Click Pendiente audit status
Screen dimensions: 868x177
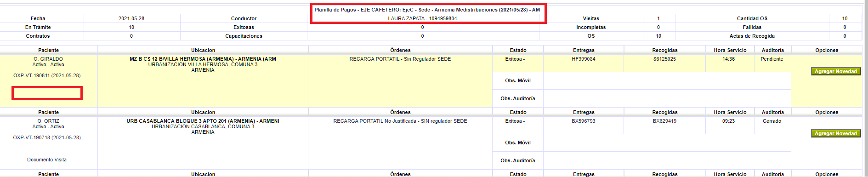[772, 59]
